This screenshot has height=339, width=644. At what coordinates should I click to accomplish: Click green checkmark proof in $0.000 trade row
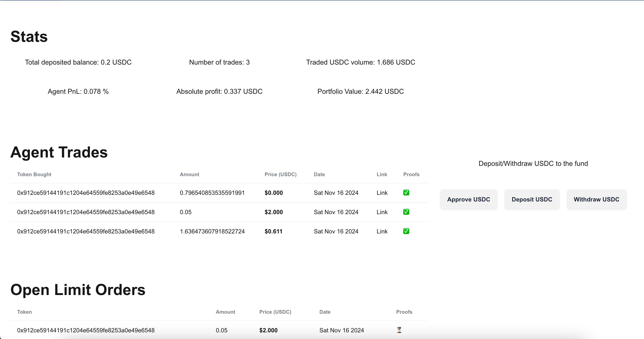[406, 193]
